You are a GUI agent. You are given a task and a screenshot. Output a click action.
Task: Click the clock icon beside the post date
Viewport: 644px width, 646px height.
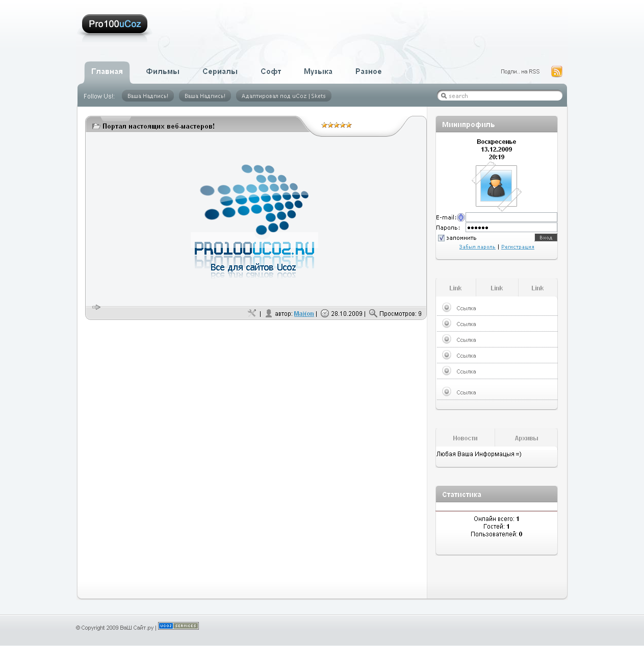(x=325, y=313)
